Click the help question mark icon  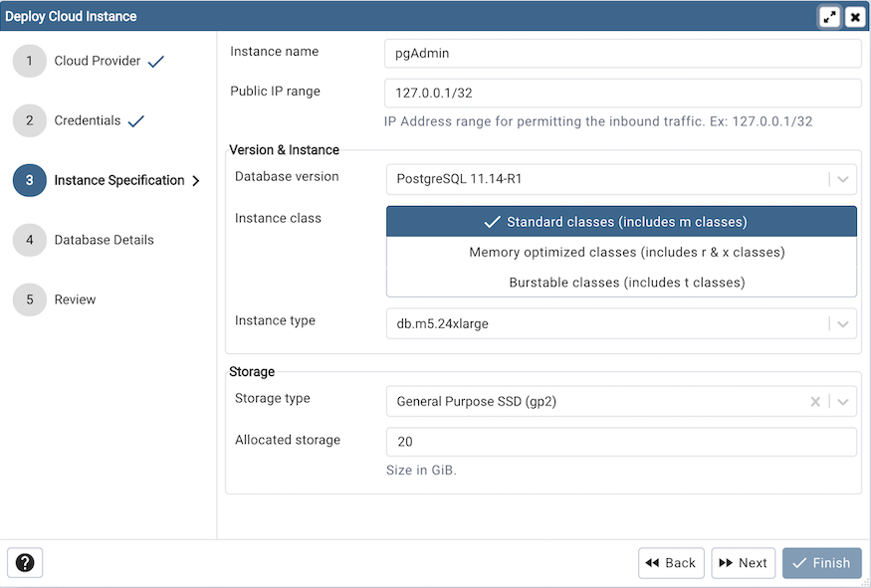24,563
